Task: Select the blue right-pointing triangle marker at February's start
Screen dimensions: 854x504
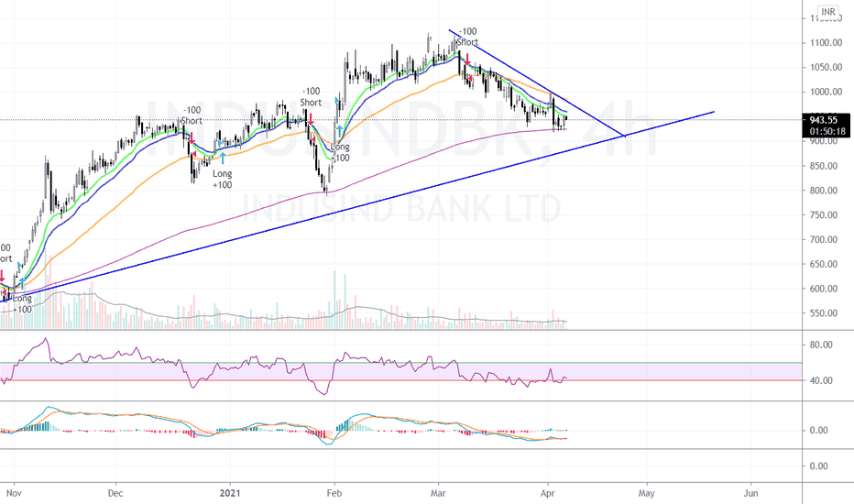Action: coord(337,101)
